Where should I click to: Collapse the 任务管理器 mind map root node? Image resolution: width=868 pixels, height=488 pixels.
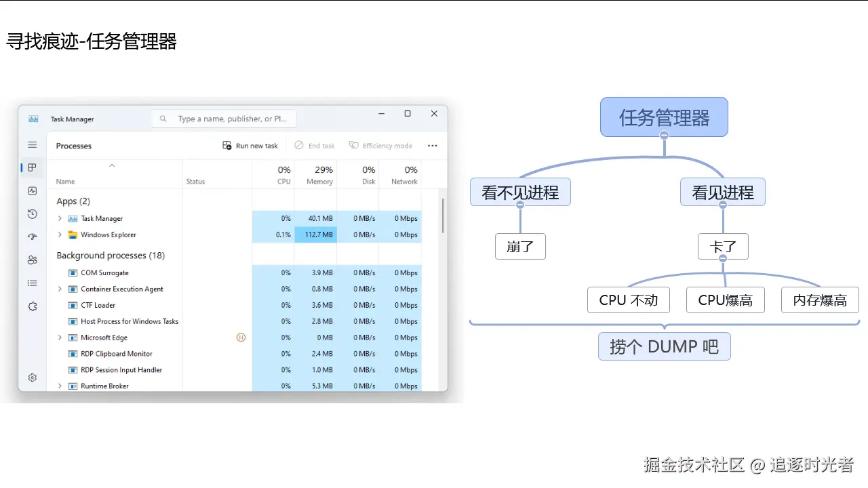click(x=665, y=136)
